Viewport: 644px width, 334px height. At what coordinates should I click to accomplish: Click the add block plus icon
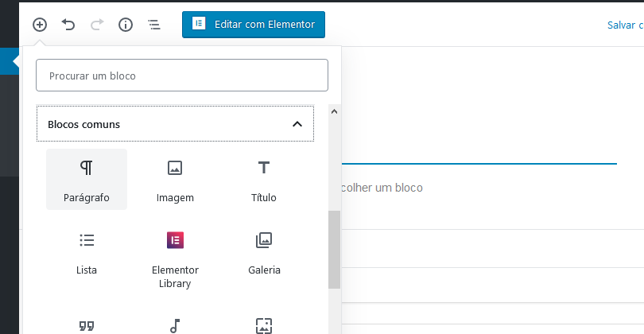click(x=40, y=25)
